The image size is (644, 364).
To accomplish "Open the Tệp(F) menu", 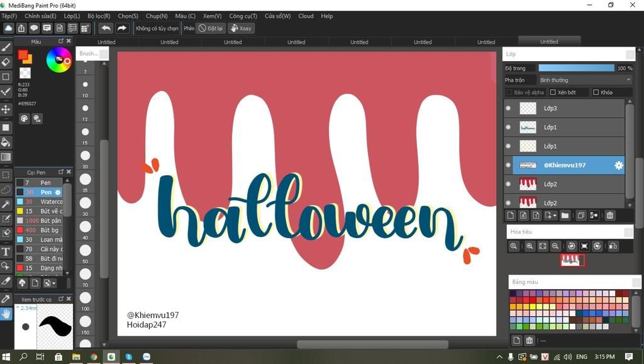I will click(9, 16).
